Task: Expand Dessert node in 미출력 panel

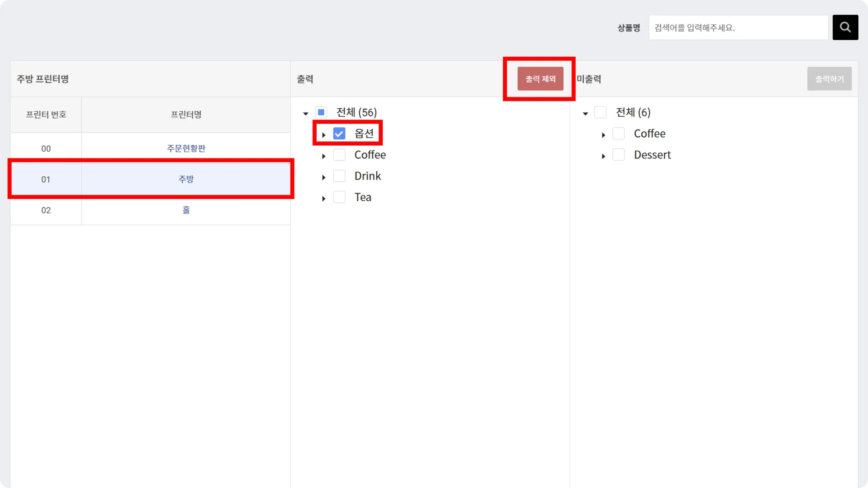Action: coord(604,156)
